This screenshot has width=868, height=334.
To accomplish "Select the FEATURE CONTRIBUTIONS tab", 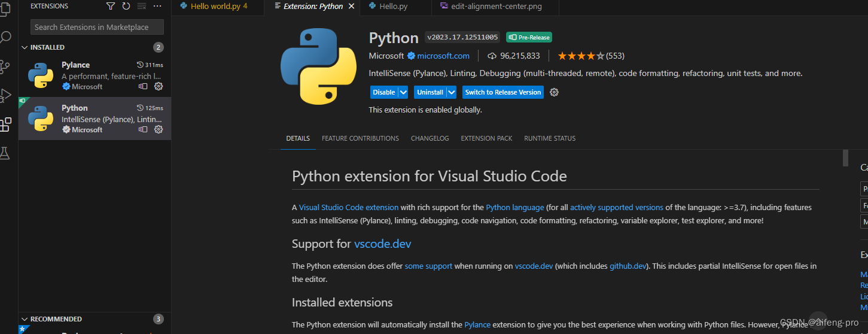I will (x=360, y=138).
